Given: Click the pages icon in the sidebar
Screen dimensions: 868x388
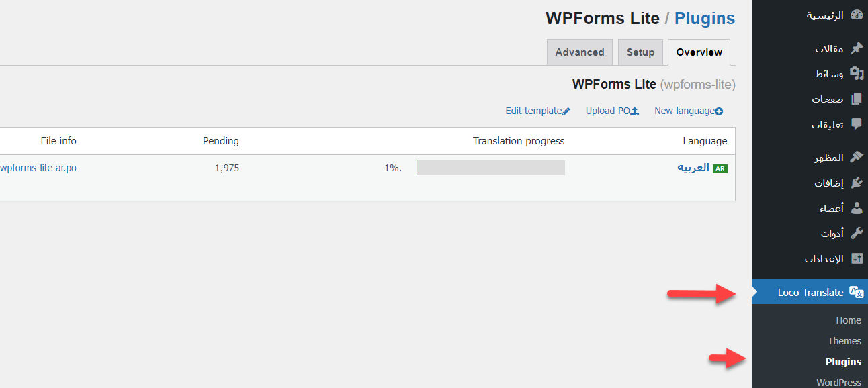Looking at the screenshot, I should 856,99.
